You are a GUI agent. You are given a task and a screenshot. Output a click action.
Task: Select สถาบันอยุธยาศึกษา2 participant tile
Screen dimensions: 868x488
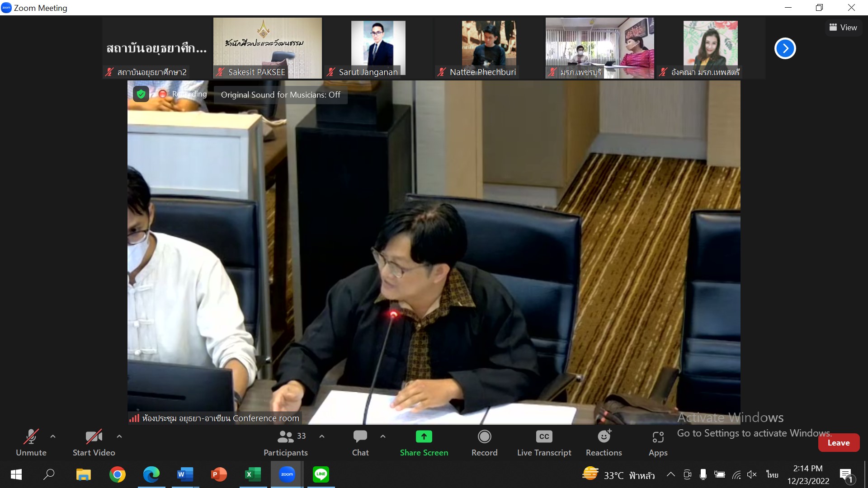(x=157, y=48)
